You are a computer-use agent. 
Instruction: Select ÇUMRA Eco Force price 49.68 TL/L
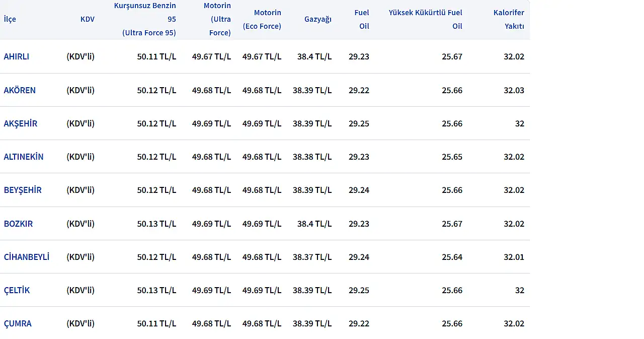click(x=262, y=323)
